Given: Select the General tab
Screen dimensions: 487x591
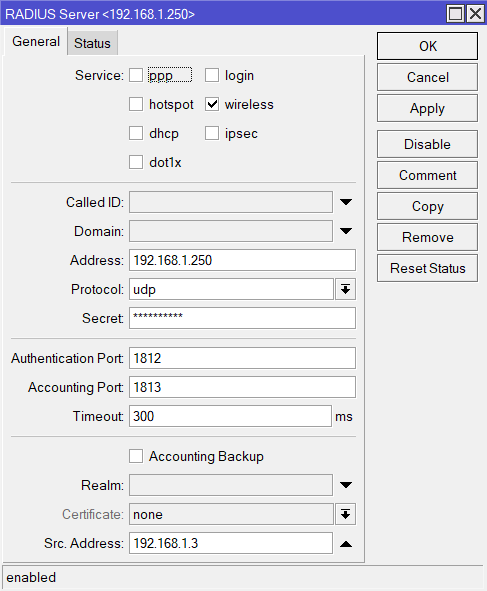Looking at the screenshot, I should point(36,41).
